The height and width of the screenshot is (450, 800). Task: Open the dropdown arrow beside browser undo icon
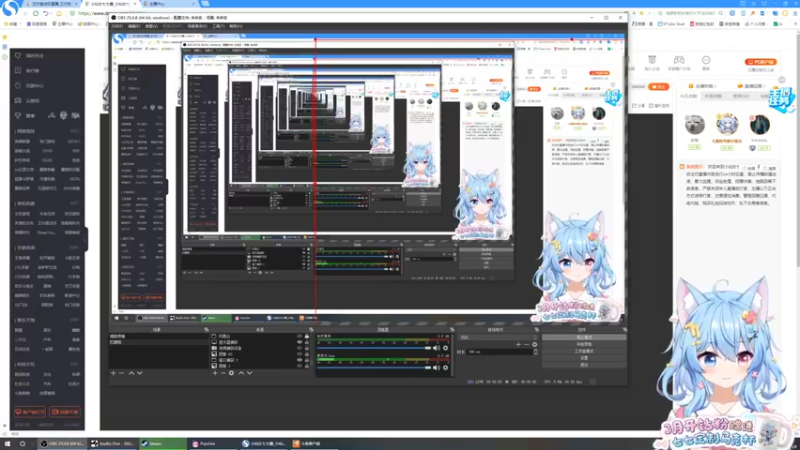[51, 13]
